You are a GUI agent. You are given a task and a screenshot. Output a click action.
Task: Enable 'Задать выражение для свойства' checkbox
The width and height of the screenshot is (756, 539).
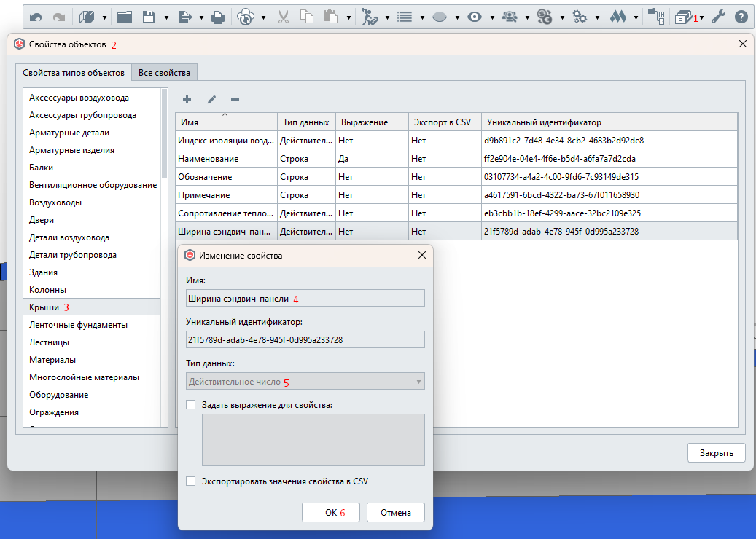click(191, 404)
